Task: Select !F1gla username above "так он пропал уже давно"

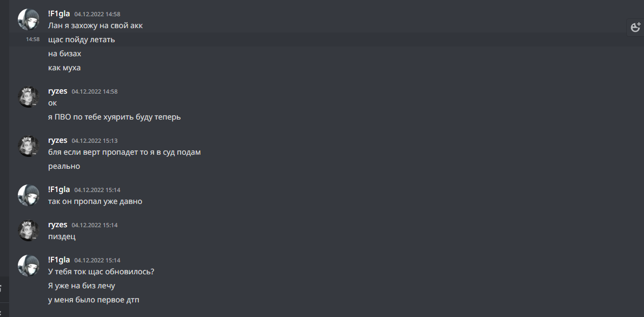Action: pos(59,189)
